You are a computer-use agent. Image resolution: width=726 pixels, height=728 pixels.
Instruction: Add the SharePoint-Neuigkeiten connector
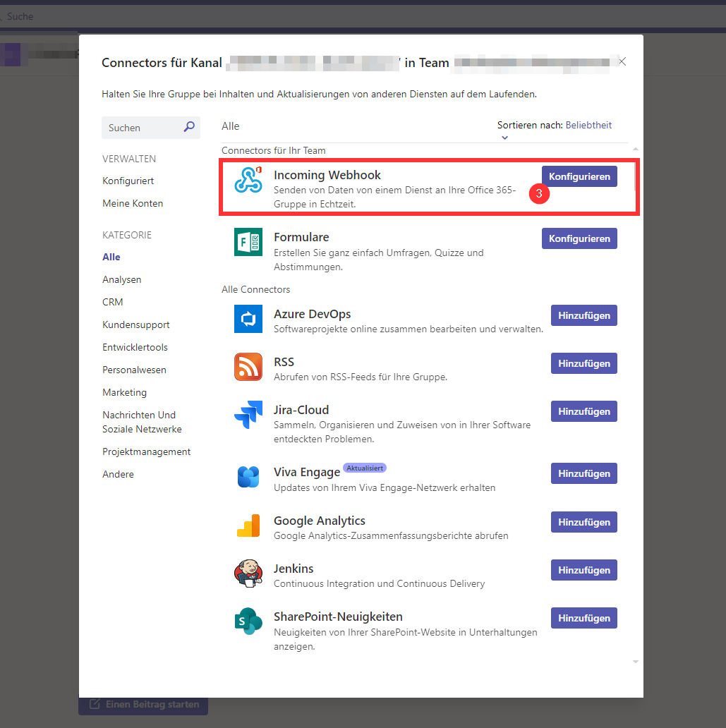[x=584, y=618]
